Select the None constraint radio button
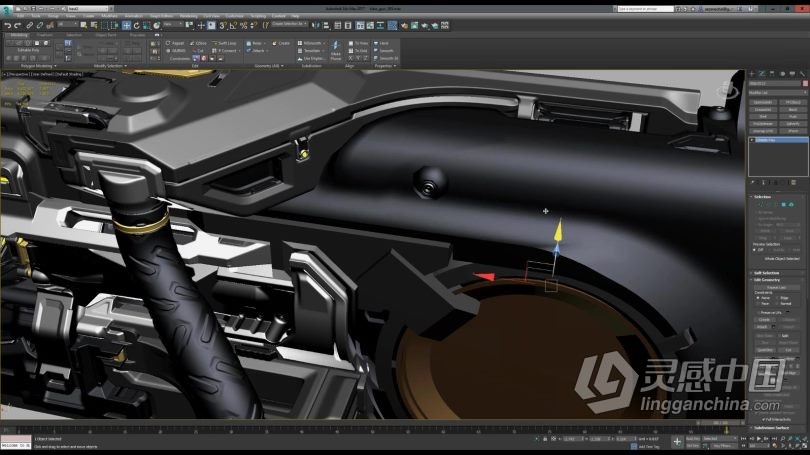The height and width of the screenshot is (455, 810). [758, 298]
